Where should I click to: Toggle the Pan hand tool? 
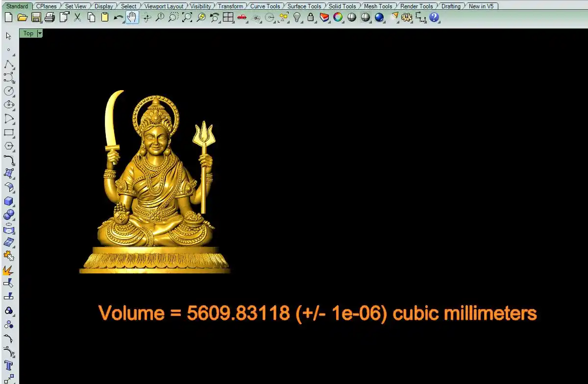[132, 18]
